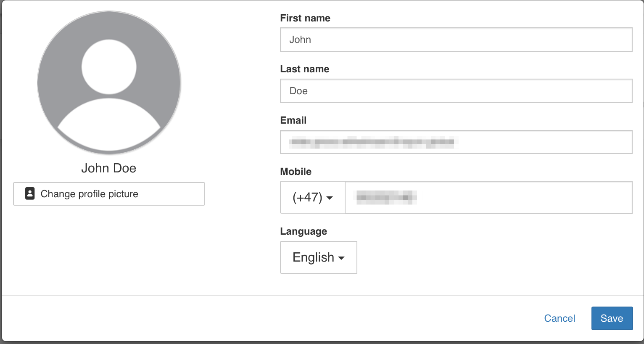Click the Language section label
Screen dimensions: 644x344
[x=304, y=231]
